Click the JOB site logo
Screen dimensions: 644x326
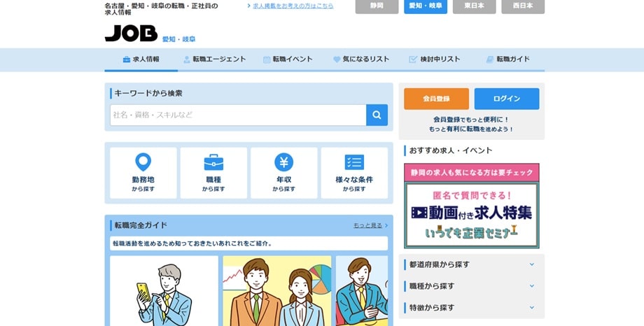[x=131, y=34]
